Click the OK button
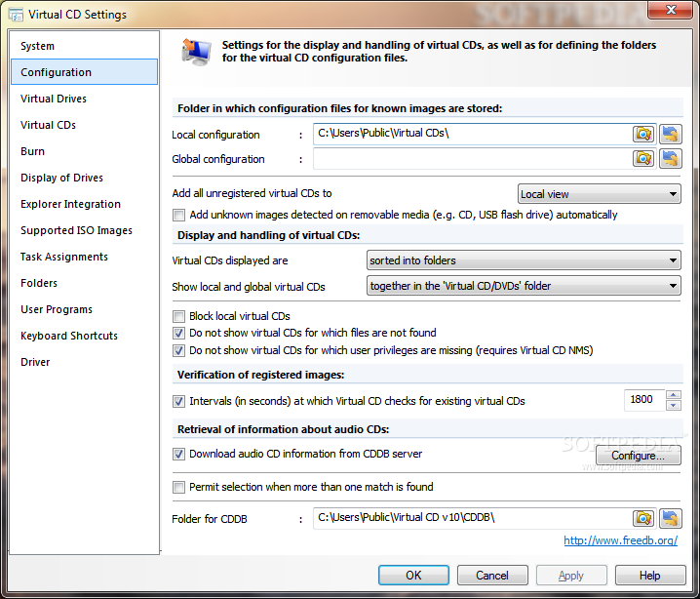 (413, 576)
